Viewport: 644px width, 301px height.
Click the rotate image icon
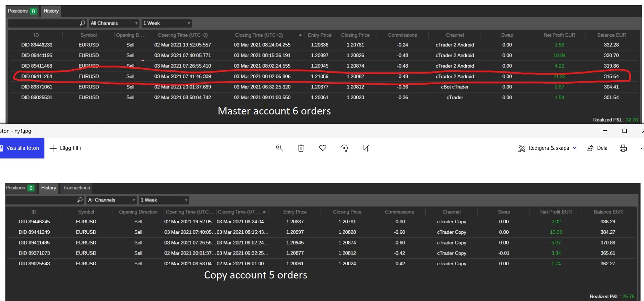344,148
